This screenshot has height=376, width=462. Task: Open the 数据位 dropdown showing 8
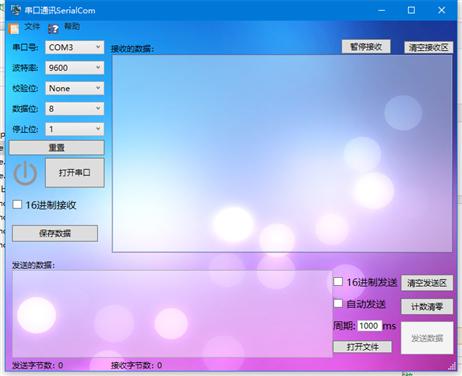[75, 109]
